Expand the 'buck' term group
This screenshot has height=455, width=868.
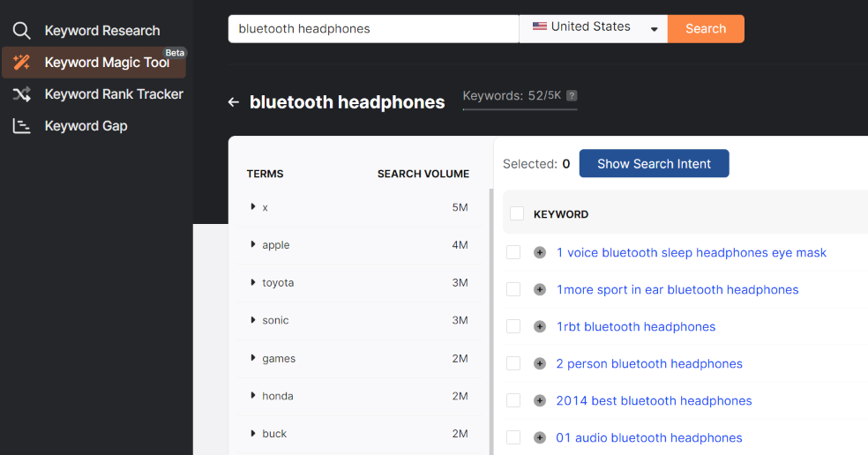(253, 434)
